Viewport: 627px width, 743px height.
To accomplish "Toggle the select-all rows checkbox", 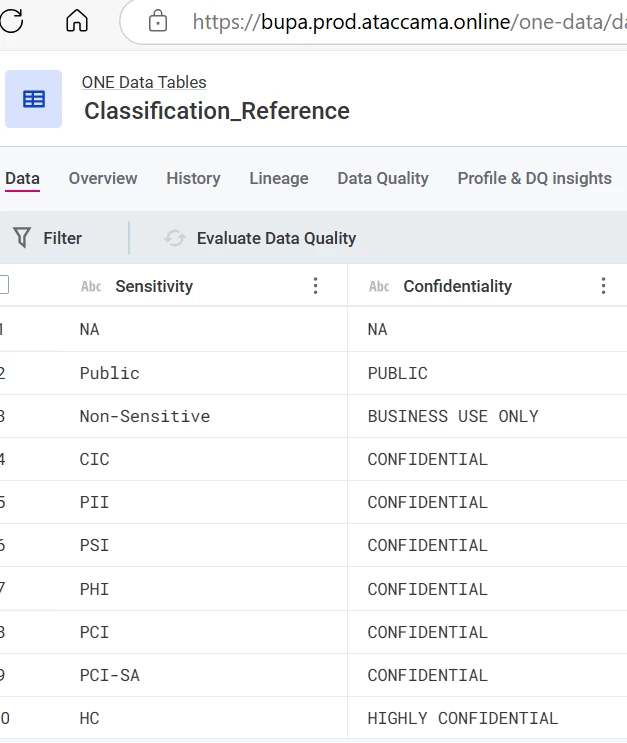I will [x=3, y=285].
